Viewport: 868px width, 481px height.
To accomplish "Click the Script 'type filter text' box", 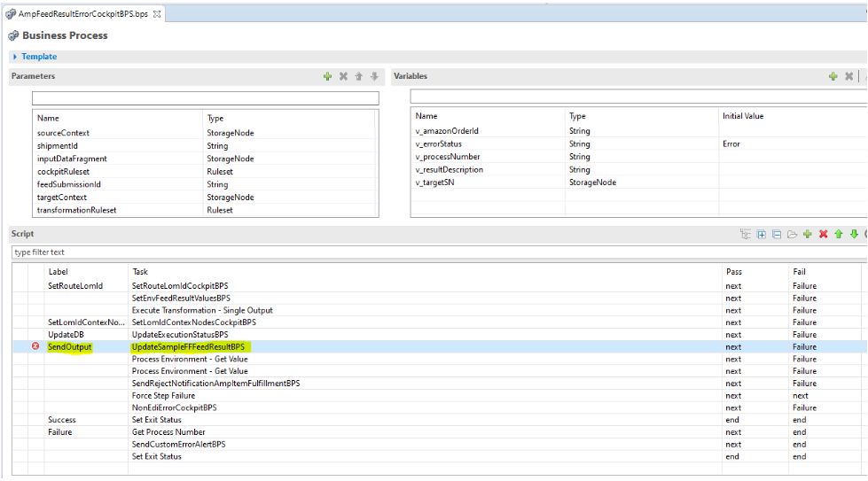I will [440, 252].
